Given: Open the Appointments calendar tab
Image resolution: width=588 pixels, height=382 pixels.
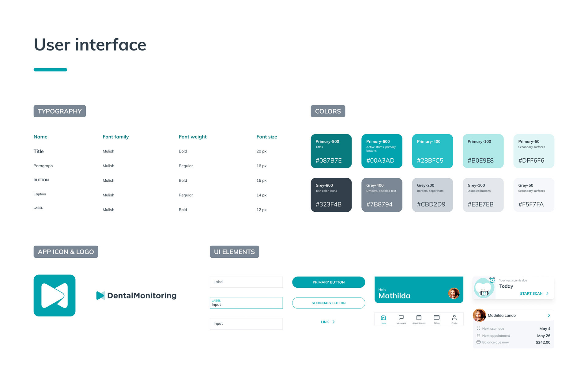Looking at the screenshot, I should pyautogui.click(x=419, y=319).
